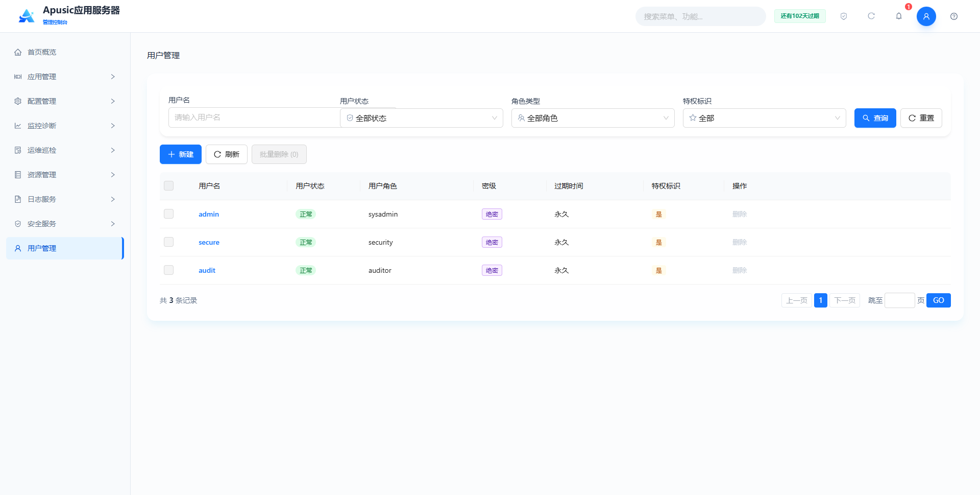Click the 运维巡检 sidebar icon
The height and width of the screenshot is (495, 980).
click(x=18, y=150)
